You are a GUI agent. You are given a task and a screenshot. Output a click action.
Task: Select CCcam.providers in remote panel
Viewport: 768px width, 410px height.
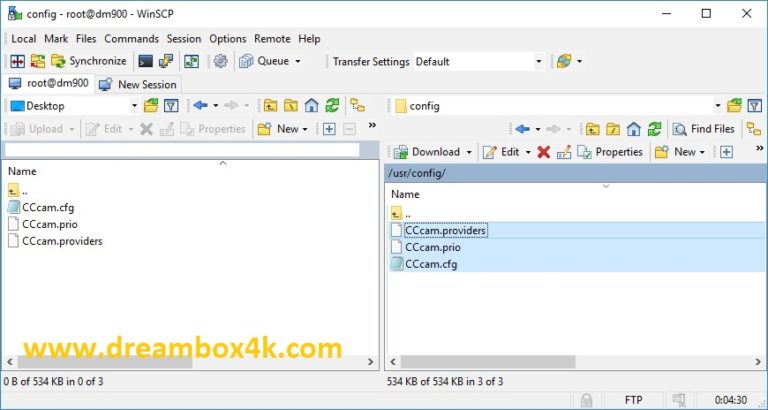click(445, 230)
